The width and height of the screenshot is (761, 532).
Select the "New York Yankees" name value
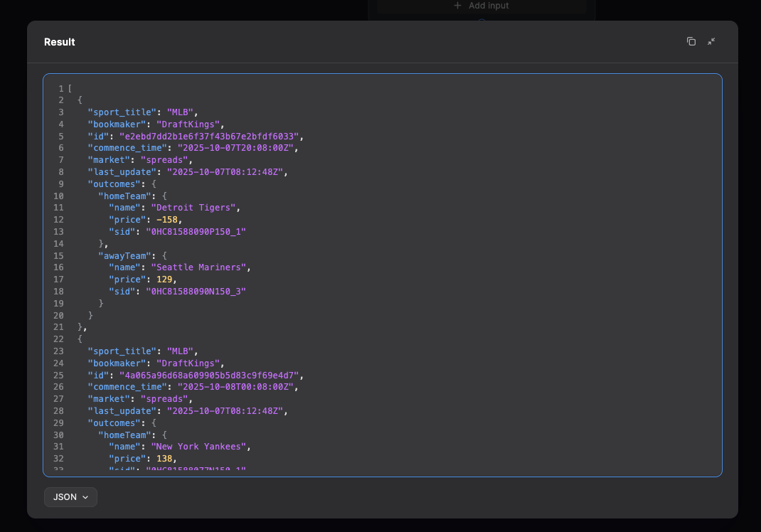coord(198,447)
